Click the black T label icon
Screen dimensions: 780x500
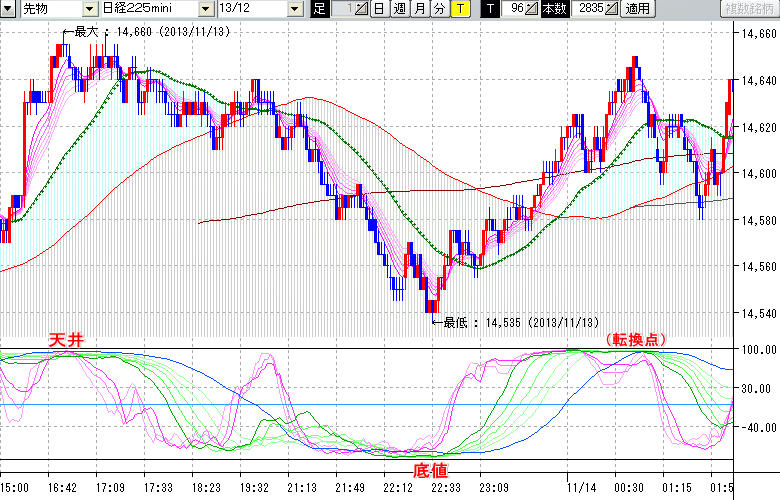pos(489,9)
